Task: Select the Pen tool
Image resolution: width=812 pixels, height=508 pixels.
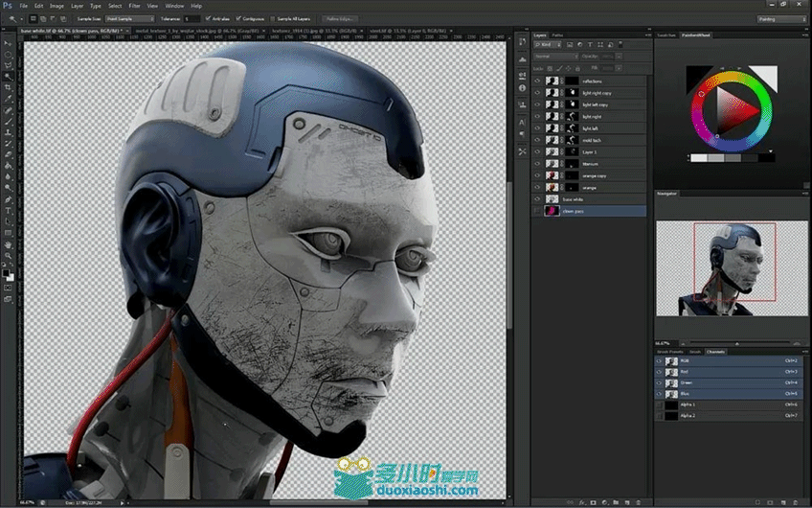Action: tap(8, 199)
